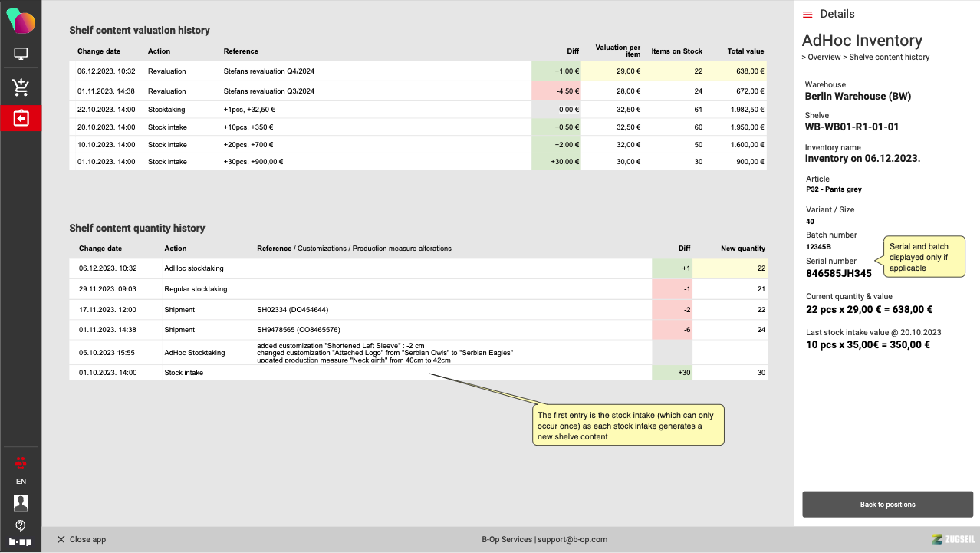Open the add-to-cart sidebar icon

click(x=21, y=87)
